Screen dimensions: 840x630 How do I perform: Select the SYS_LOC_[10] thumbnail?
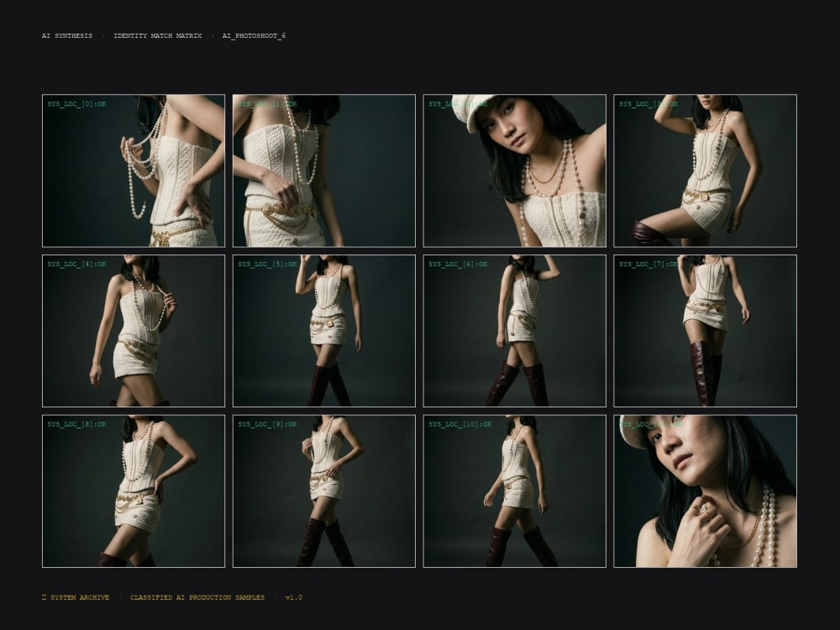(x=515, y=491)
